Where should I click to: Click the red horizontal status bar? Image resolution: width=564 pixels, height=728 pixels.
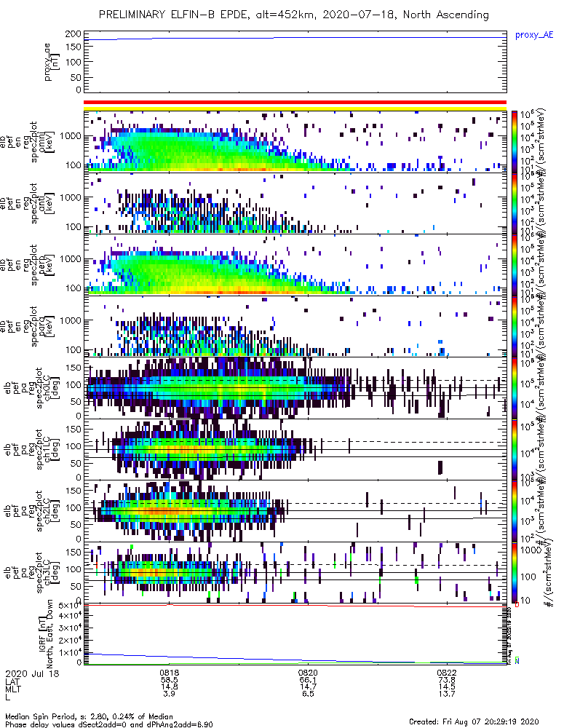295,102
